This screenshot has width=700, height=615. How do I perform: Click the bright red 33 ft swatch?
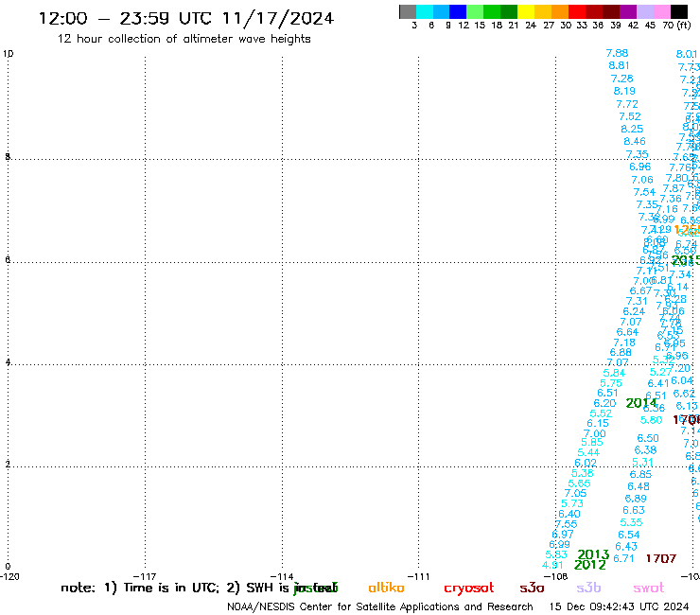click(x=577, y=11)
